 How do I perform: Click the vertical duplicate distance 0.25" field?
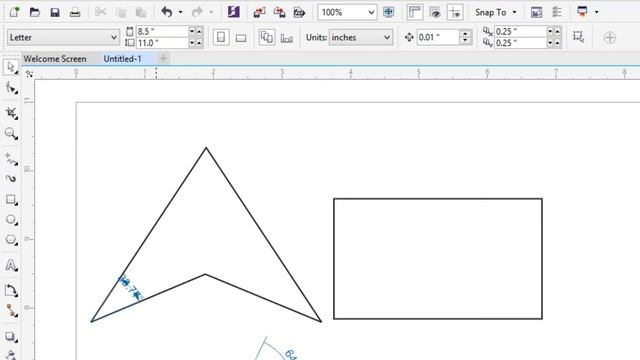(520, 43)
